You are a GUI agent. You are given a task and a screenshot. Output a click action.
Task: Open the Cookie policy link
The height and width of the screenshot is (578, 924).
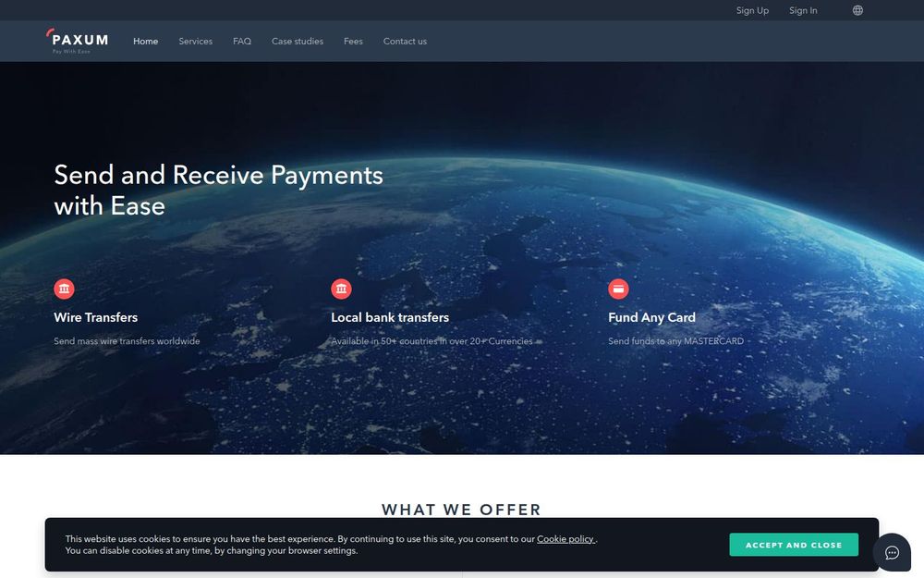(x=565, y=538)
